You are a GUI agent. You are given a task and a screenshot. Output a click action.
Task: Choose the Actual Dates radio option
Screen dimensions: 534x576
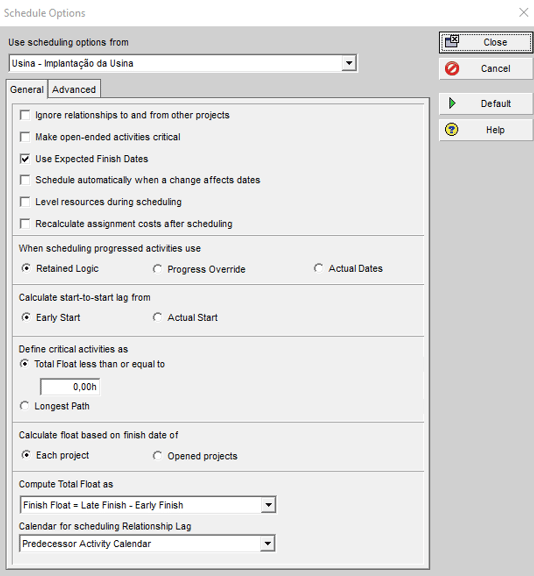(318, 268)
